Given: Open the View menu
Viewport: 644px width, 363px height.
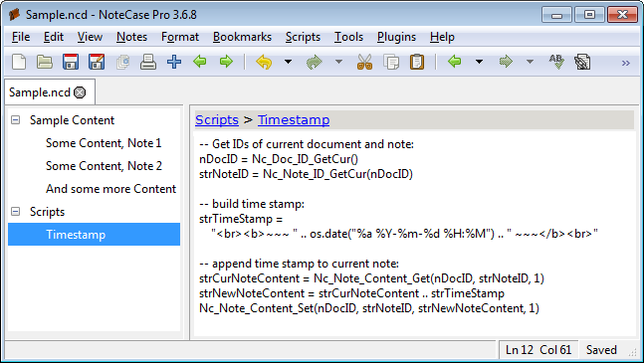Looking at the screenshot, I should click(90, 37).
